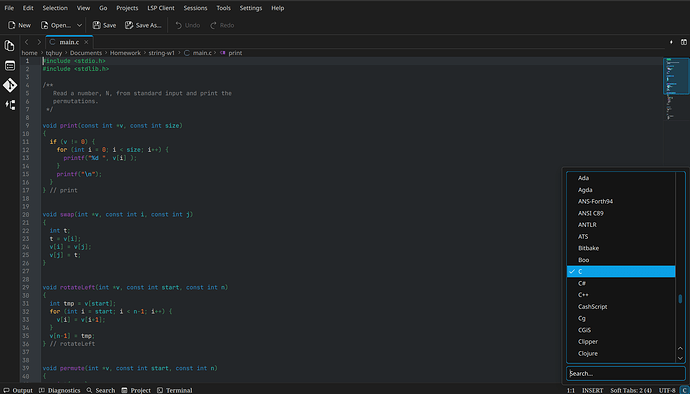Choose Agda in the language list
Screen dimensions: 690x394
[621, 190]
